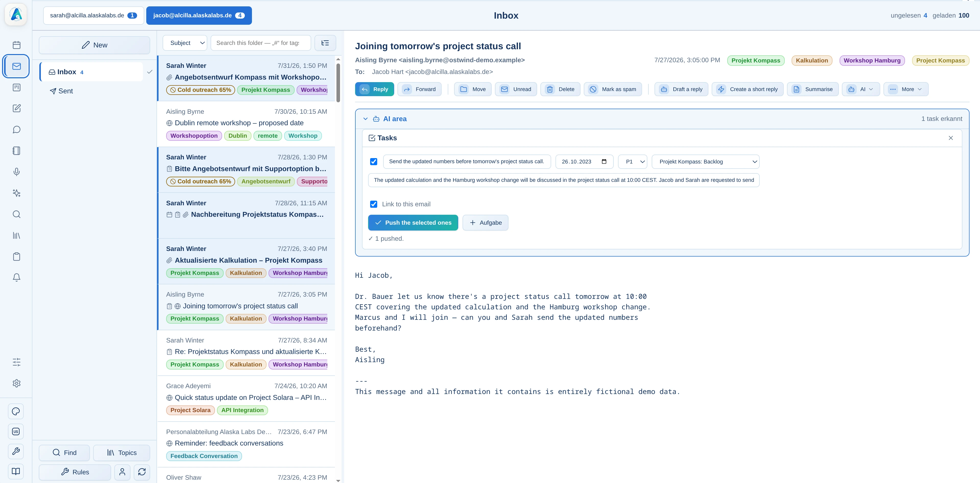Open the P1 priority dropdown
The width and height of the screenshot is (980, 483).
(633, 161)
